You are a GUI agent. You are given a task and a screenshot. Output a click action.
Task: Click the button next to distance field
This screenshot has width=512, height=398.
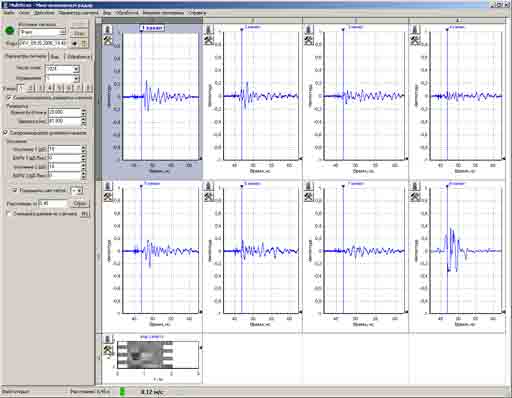click(80, 203)
